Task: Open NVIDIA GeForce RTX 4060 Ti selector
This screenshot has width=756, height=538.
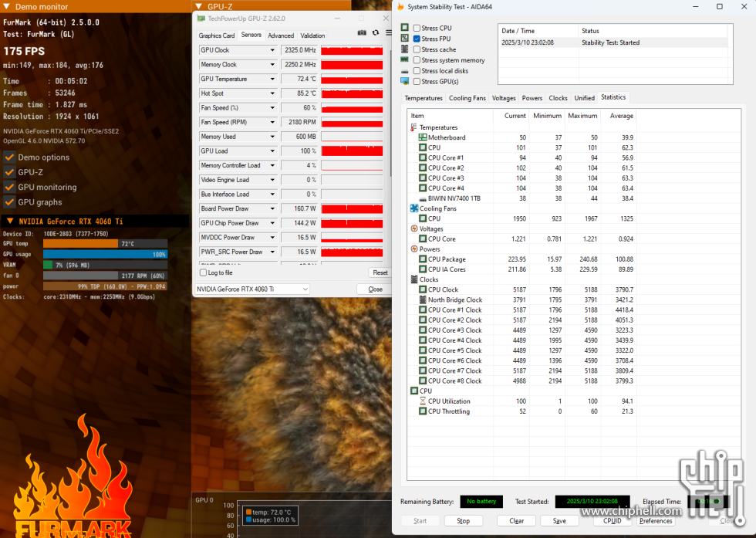Action: click(x=251, y=289)
